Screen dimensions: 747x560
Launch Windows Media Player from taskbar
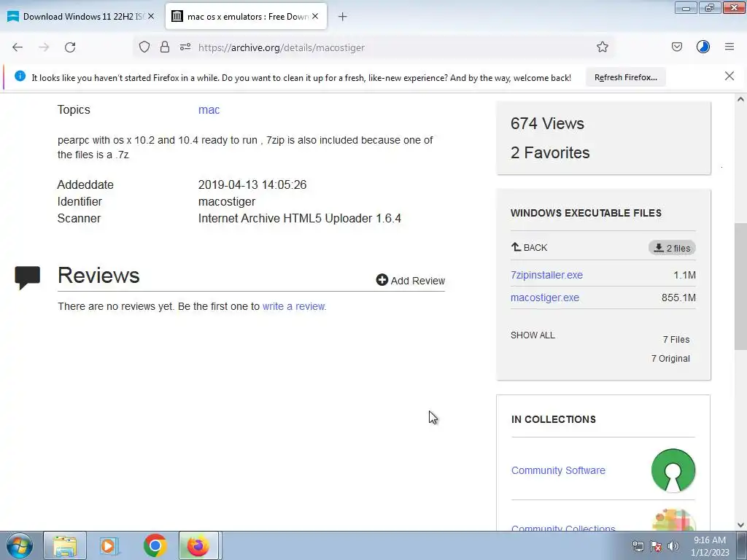109,545
